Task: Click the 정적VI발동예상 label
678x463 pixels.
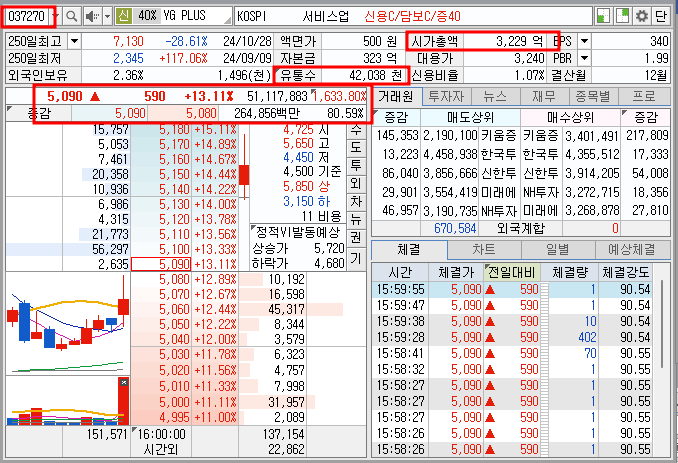Action: (297, 233)
